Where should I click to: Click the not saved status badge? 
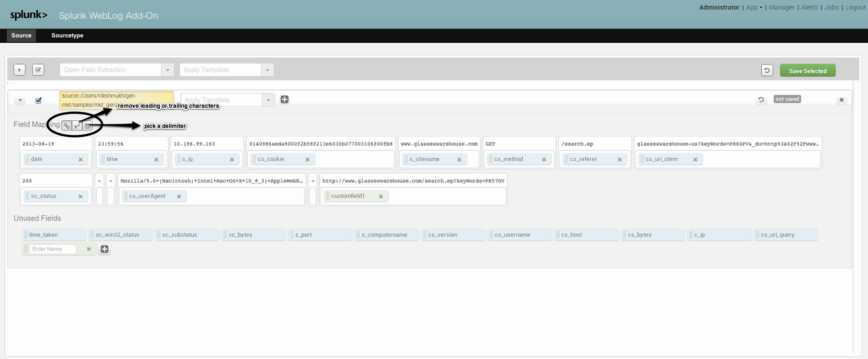[x=787, y=99]
